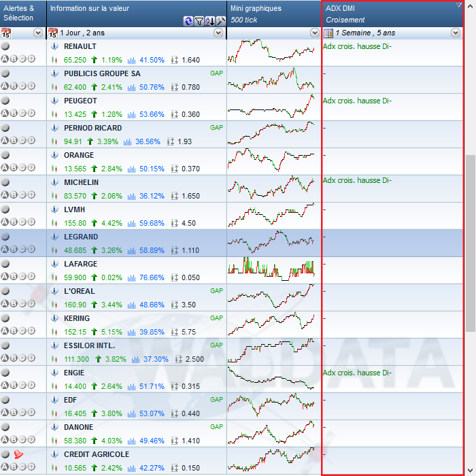Toggle selection B for PUBLICIS GROUPE SA
Image resolution: width=476 pixels, height=476 pixels.
[14, 86]
